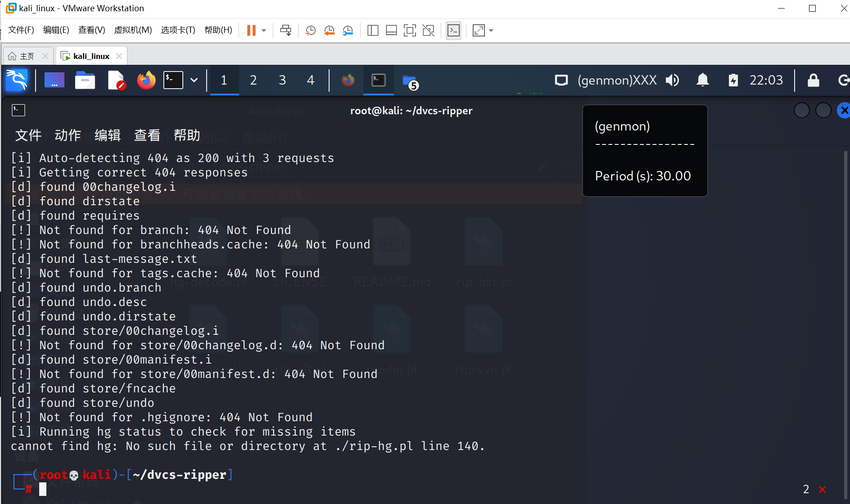Open the grouped file manager windows button
850x504 pixels.
tap(411, 81)
